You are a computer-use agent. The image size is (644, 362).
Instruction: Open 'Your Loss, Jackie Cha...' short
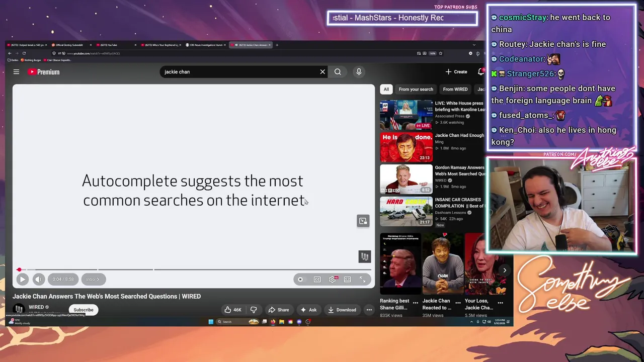click(485, 263)
